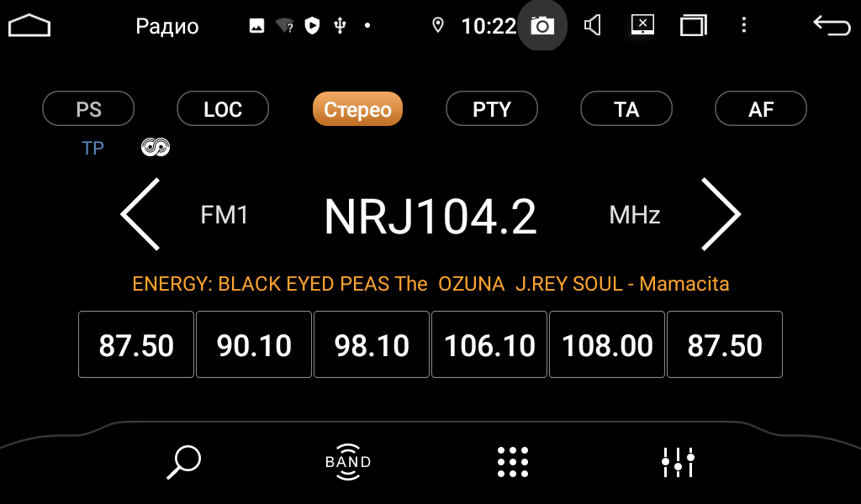Take a screenshot with the camera icon
This screenshot has width=861, height=504.
pyautogui.click(x=542, y=25)
